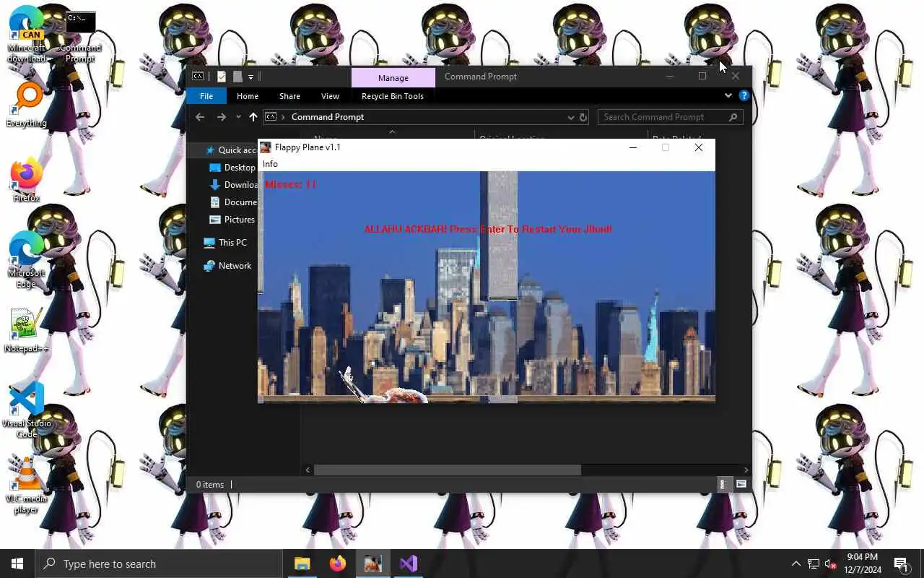This screenshot has height=578, width=924.
Task: Open File Explorer from the taskbar
Action: coord(302,564)
